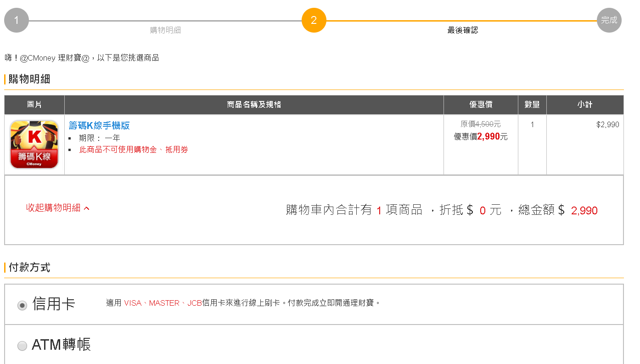Click the 優惠價2,990元 price text
The image size is (640, 364).
pyautogui.click(x=481, y=136)
